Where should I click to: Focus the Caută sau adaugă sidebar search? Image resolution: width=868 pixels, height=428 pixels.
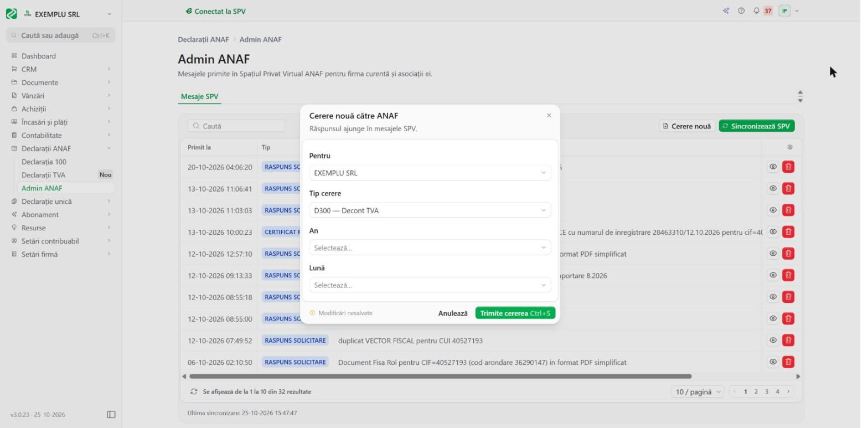pos(60,35)
